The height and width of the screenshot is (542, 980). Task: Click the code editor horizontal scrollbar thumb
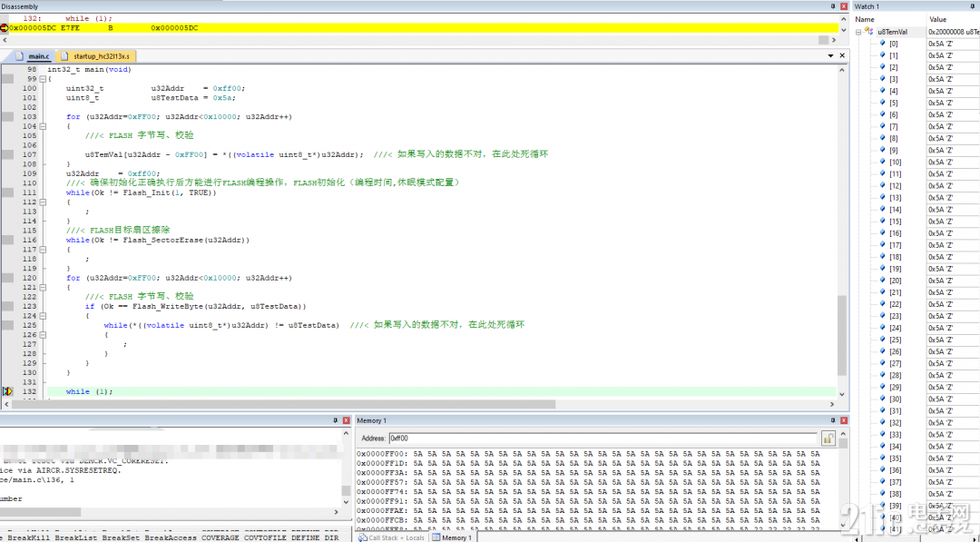[284, 405]
